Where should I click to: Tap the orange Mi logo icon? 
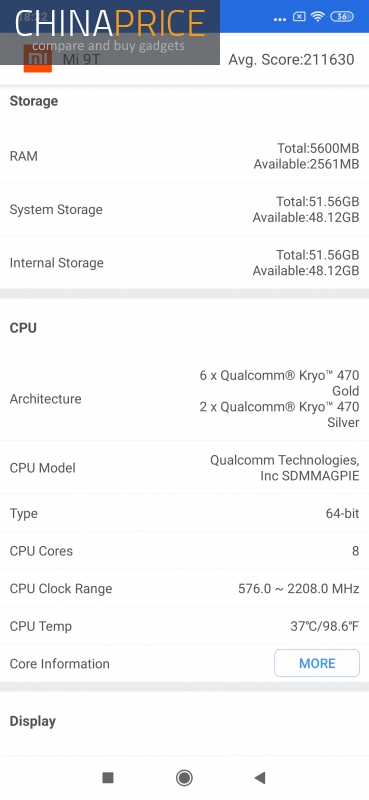pos(38,59)
